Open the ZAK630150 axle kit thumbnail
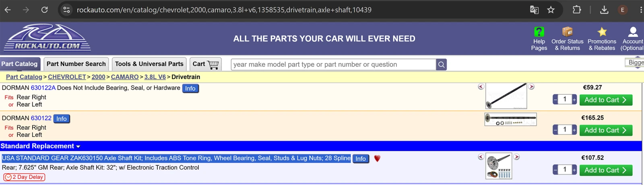Viewport: 644px width, 185px height. (x=499, y=166)
